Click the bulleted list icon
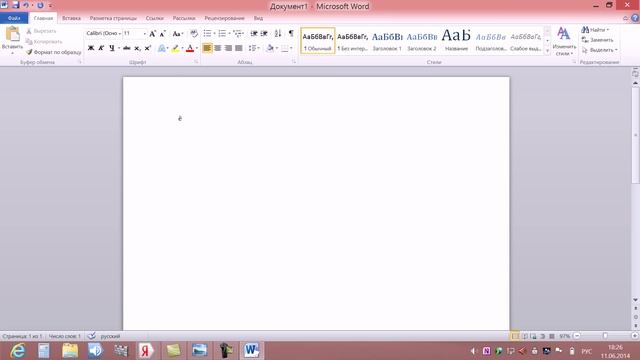 [x=207, y=33]
